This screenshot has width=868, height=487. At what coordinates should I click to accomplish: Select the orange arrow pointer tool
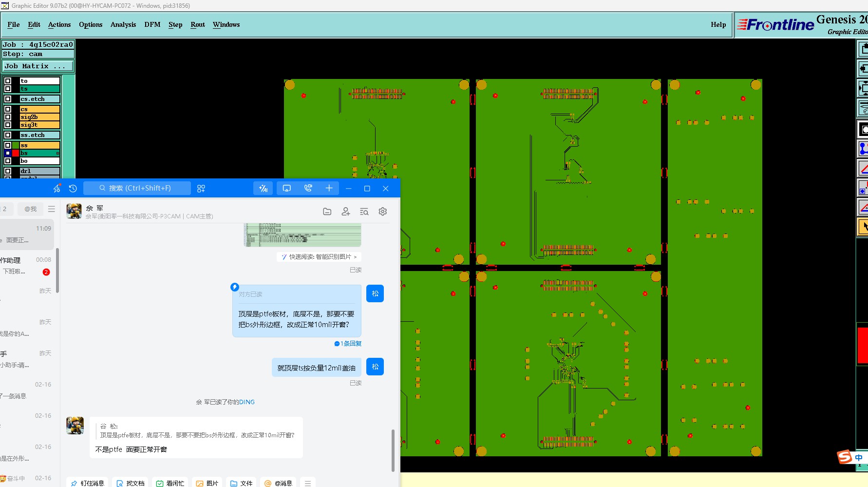pos(863,227)
